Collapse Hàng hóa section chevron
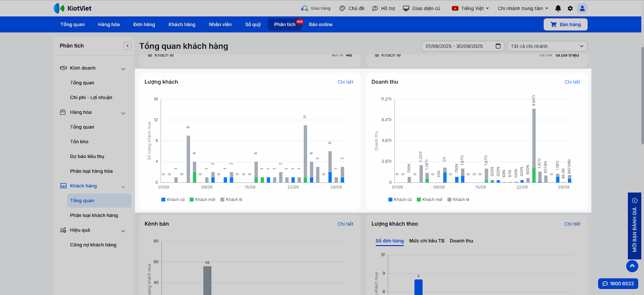The width and height of the screenshot is (644, 295). click(123, 113)
